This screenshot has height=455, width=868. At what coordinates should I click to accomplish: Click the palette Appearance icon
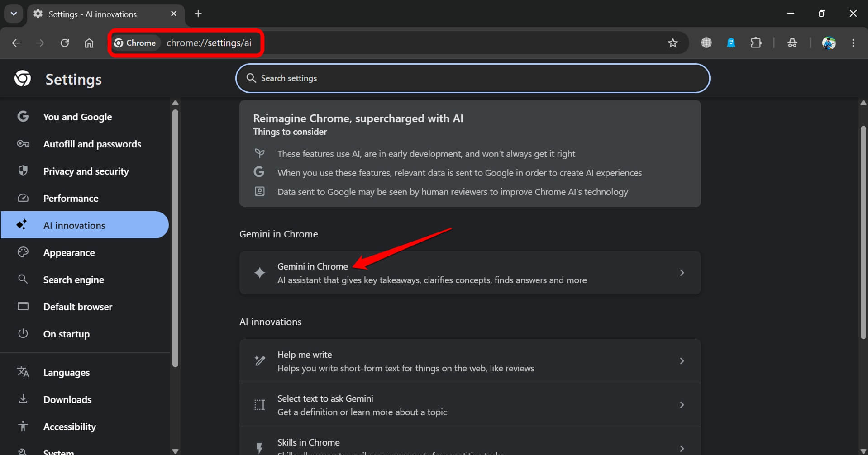pyautogui.click(x=23, y=252)
